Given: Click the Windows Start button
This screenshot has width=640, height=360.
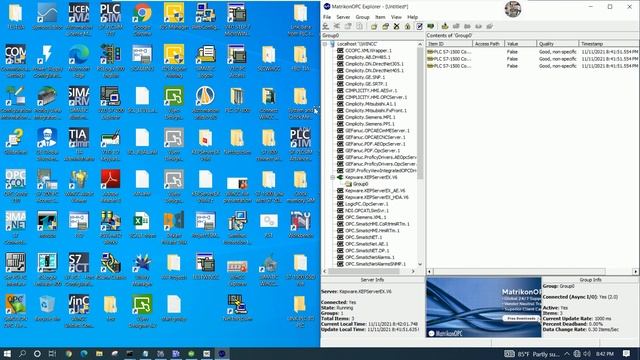Looking at the screenshot, I should click(7, 353).
